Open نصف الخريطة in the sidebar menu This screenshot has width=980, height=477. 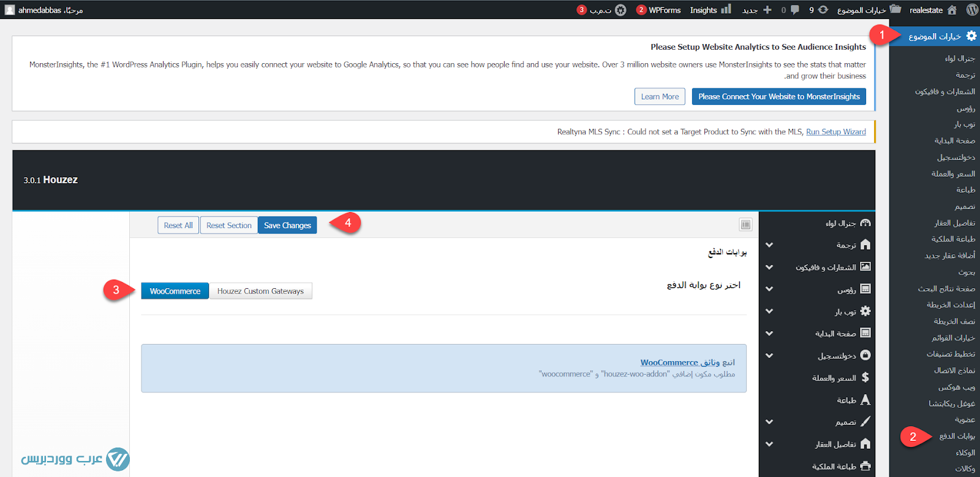pyautogui.click(x=954, y=321)
